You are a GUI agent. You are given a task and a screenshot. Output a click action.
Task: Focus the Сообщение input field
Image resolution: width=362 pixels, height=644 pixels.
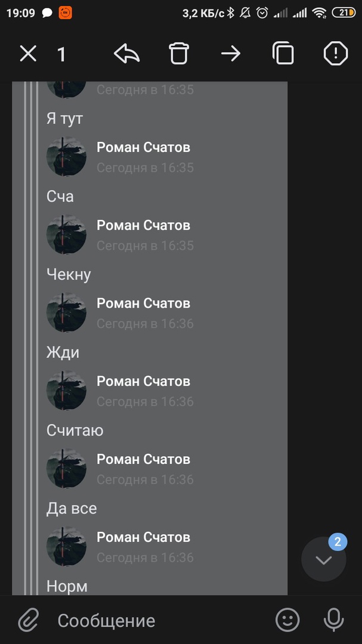[x=106, y=621]
